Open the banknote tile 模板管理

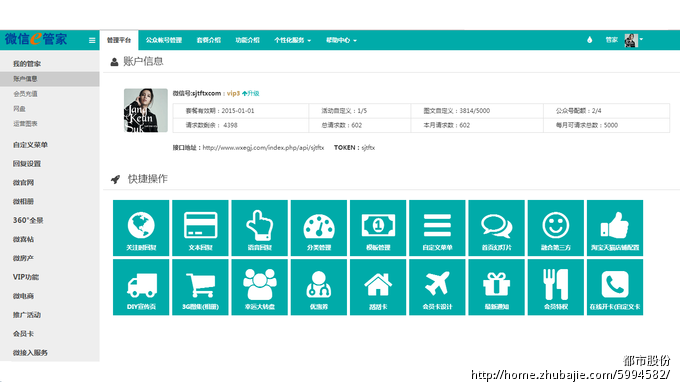coord(378,228)
